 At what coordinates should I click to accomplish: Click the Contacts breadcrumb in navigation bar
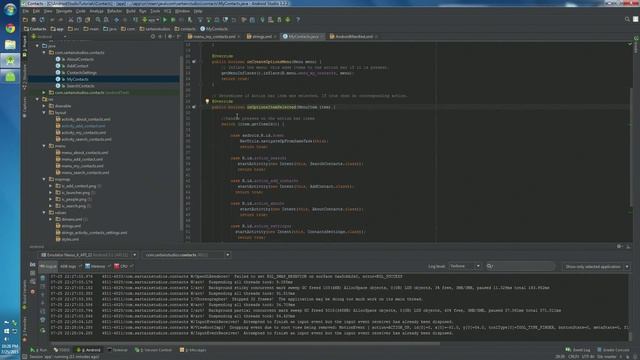(x=36, y=29)
